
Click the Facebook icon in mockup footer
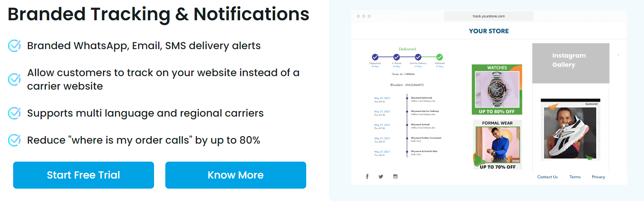click(367, 177)
